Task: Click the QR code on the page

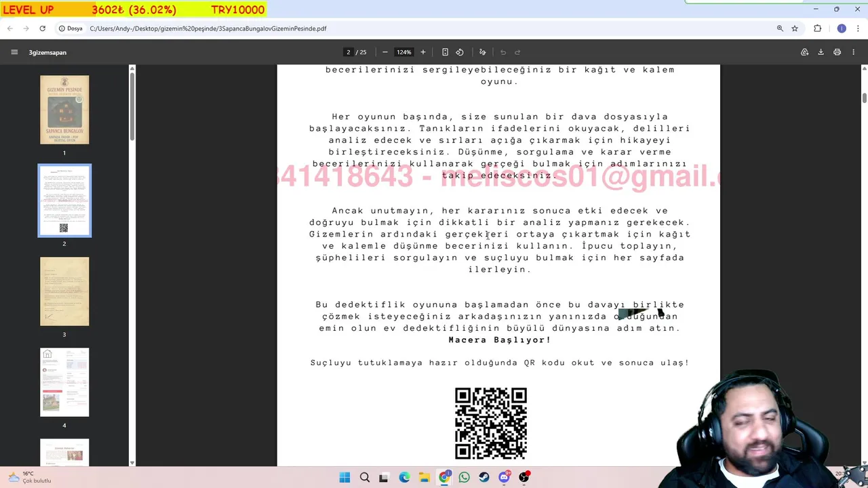Action: coord(491,424)
